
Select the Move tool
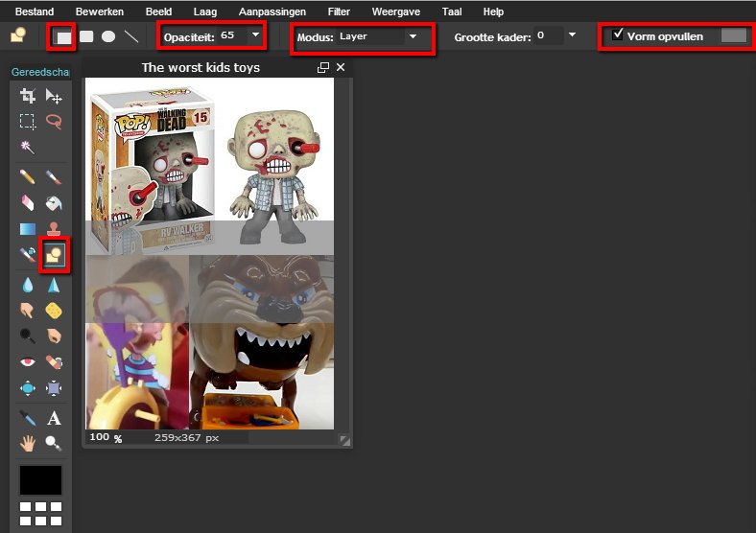54,97
